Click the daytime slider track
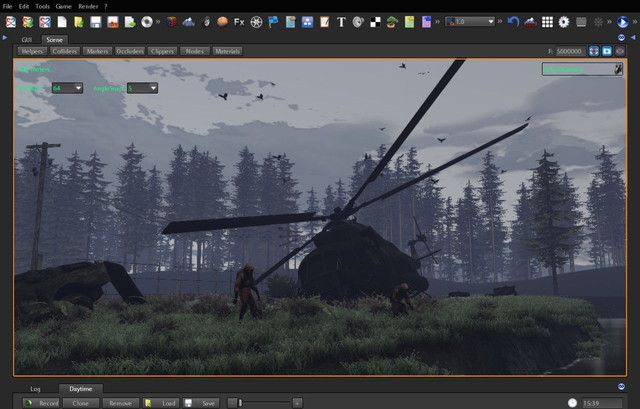The height and width of the screenshot is (409, 640). [x=265, y=402]
